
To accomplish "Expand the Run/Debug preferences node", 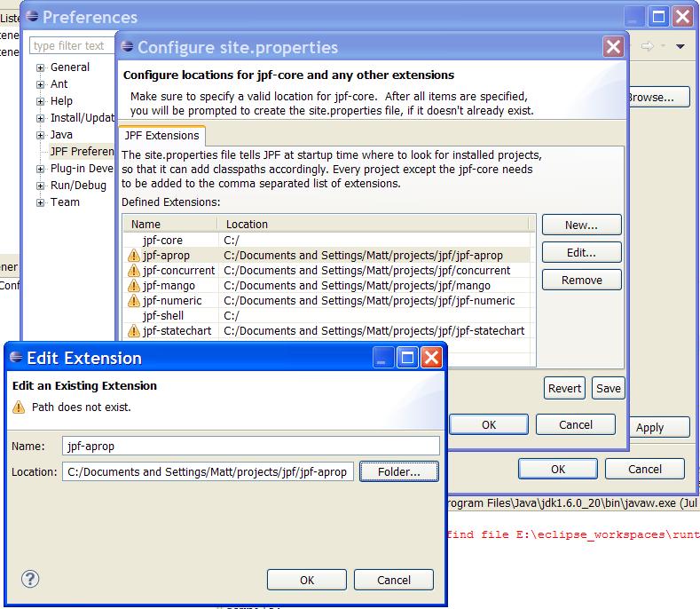I will [x=41, y=186].
